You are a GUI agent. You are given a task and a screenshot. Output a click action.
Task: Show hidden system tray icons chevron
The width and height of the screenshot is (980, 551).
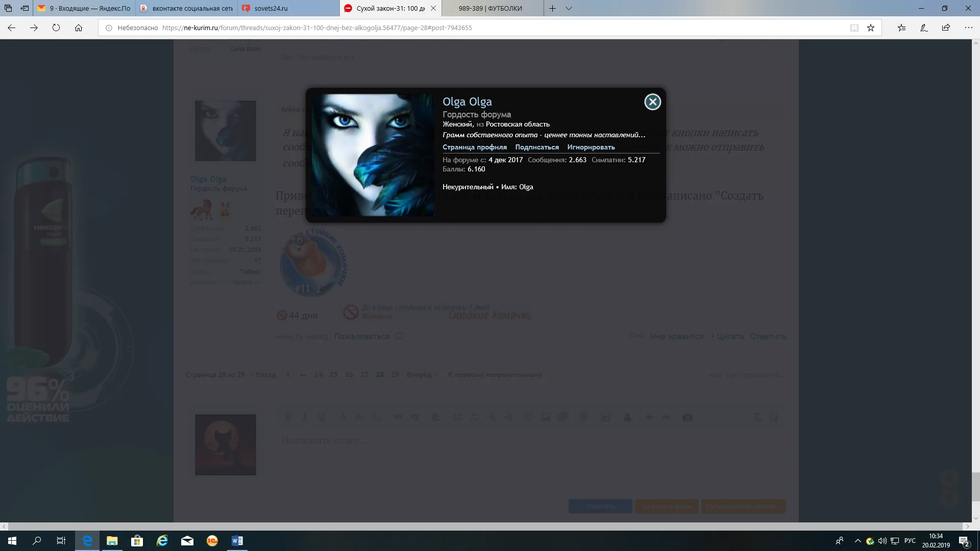(857, 541)
